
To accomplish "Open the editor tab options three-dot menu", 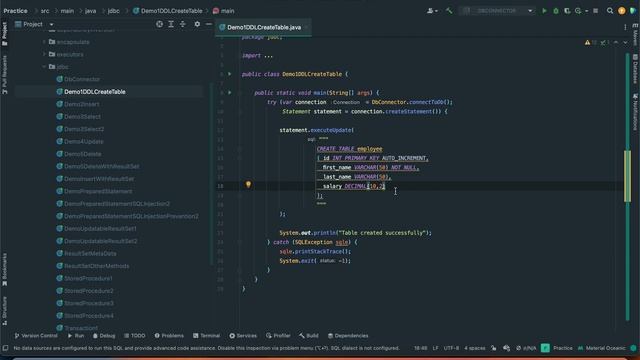I will point(625,27).
